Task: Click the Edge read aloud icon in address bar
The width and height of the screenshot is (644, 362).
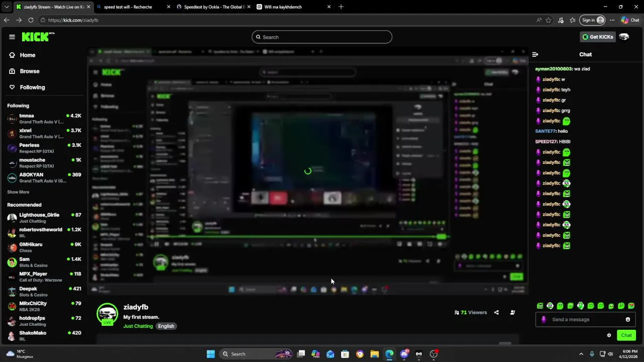Action: [x=539, y=20]
